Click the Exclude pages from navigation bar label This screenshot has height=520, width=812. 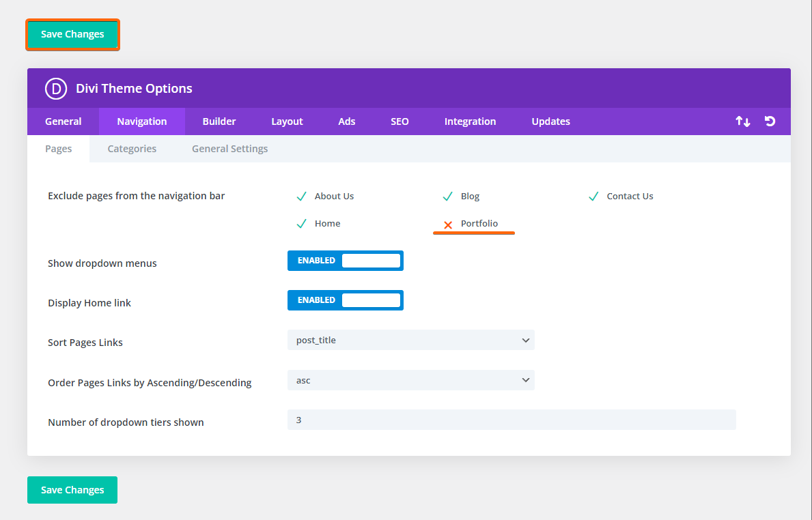coord(136,196)
